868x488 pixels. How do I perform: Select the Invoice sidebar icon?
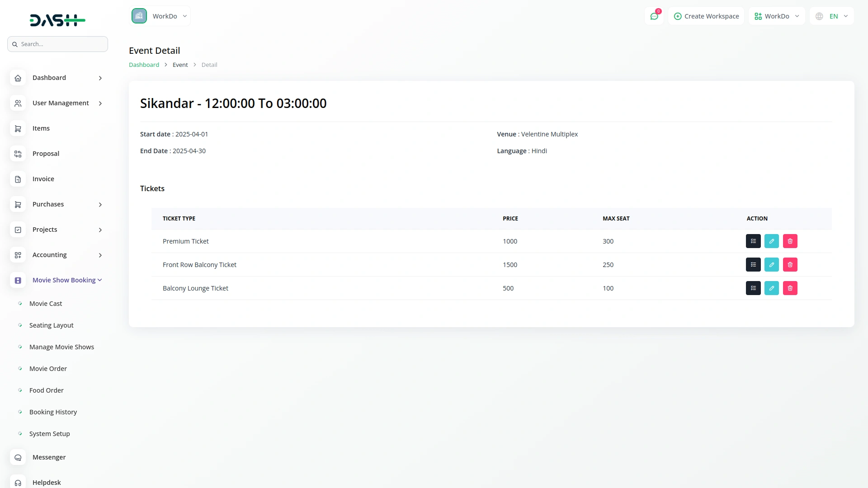(18, 179)
